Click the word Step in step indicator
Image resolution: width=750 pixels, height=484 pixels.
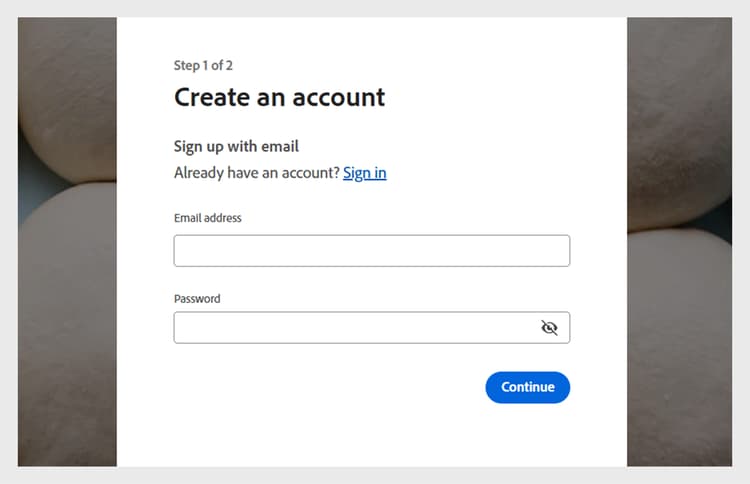click(186, 66)
